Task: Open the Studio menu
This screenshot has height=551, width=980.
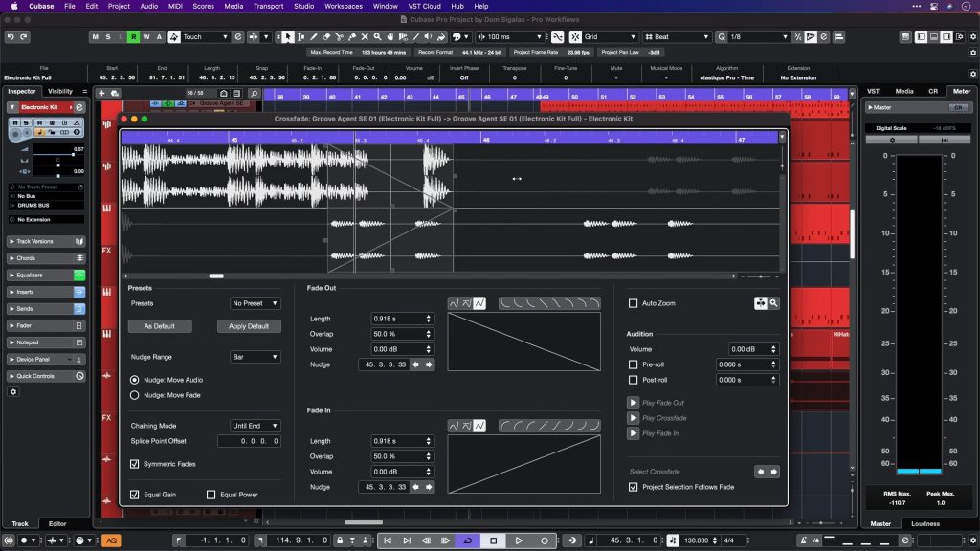Action: click(x=303, y=5)
